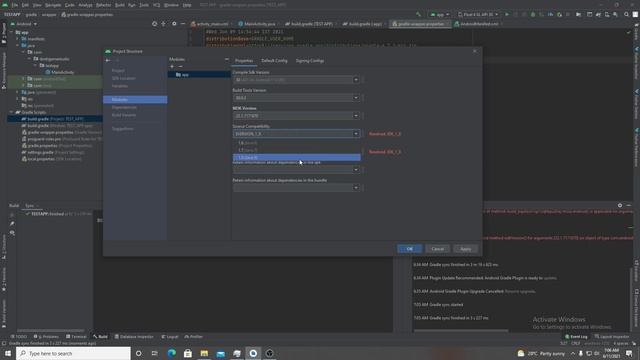Open the Event Log panel settings gear
This screenshot has height=360, width=640.
click(x=620, y=205)
